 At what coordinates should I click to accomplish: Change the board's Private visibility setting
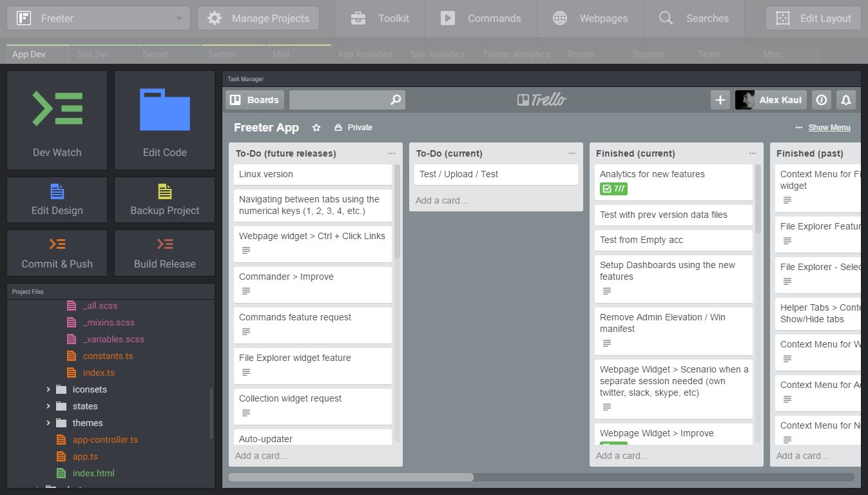[353, 128]
